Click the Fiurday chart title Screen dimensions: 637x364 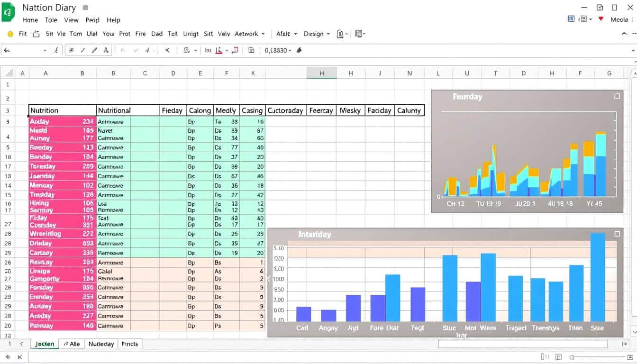467,96
